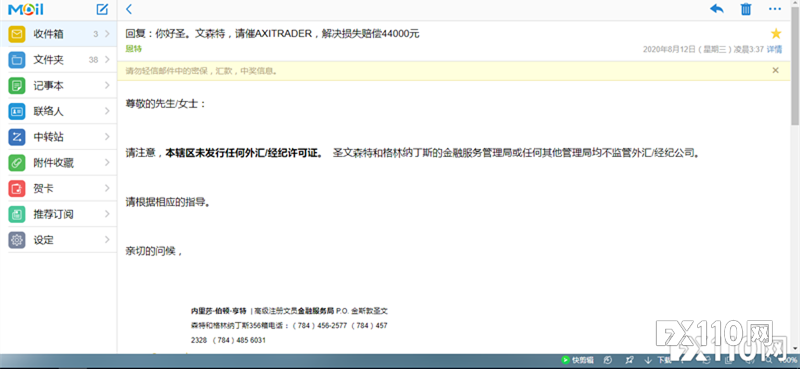Click the signature name 内里莎-伯顿-亨特
800x369 pixels.
[x=218, y=310]
